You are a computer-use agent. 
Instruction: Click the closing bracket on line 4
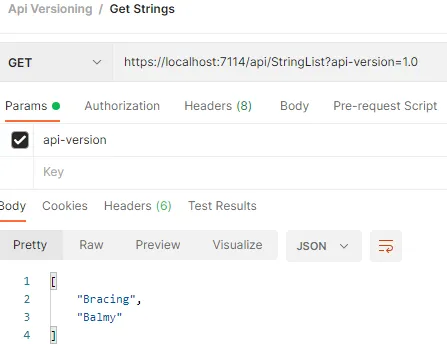click(53, 335)
